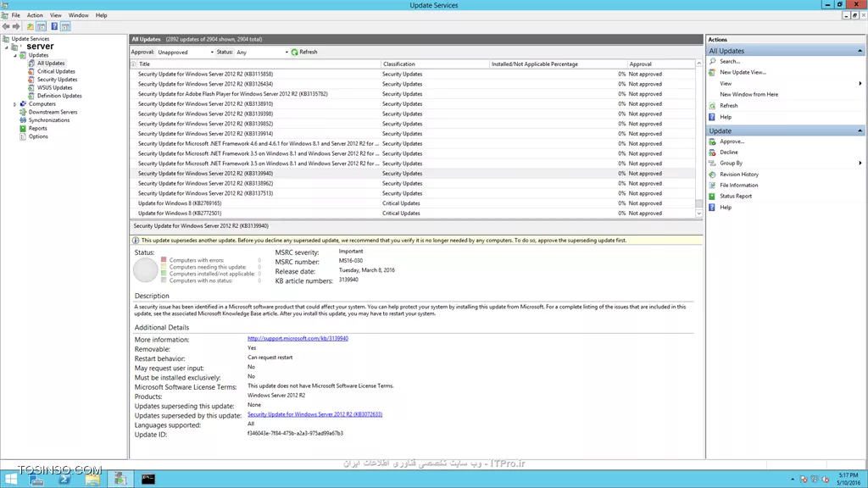868x488 pixels.
Task: Open the Window menu
Action: 79,15
